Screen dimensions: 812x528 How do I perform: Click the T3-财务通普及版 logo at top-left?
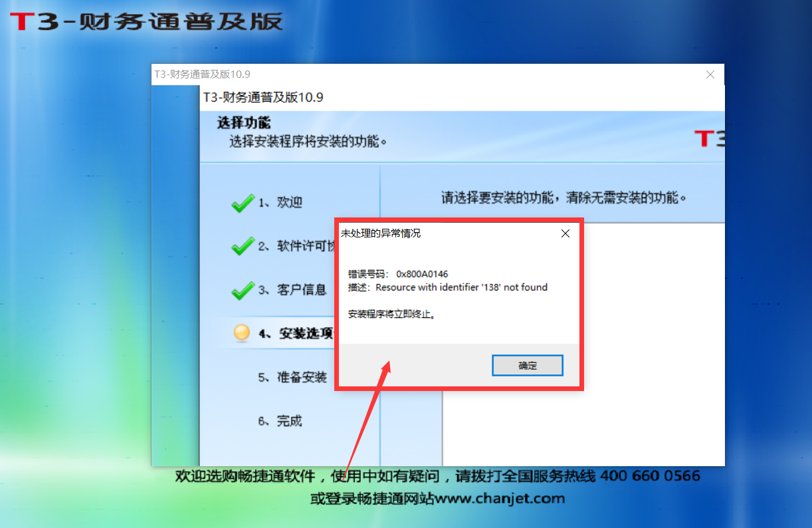point(147,21)
